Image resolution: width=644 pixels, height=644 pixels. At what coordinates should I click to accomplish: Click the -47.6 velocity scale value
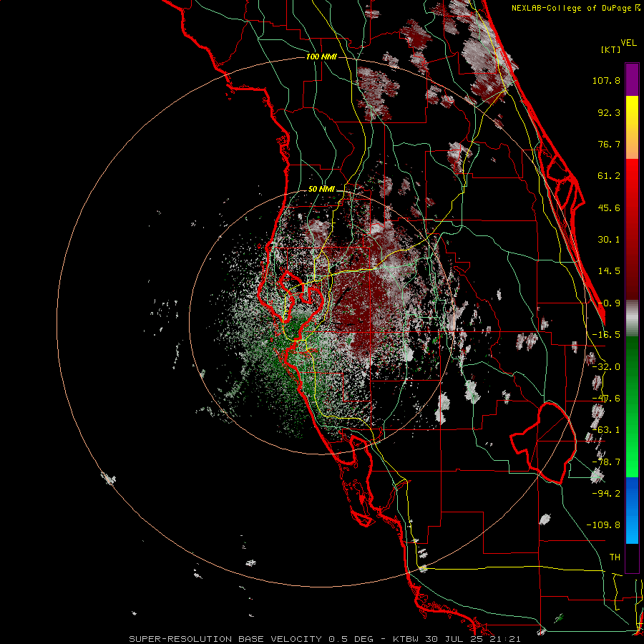click(606, 399)
